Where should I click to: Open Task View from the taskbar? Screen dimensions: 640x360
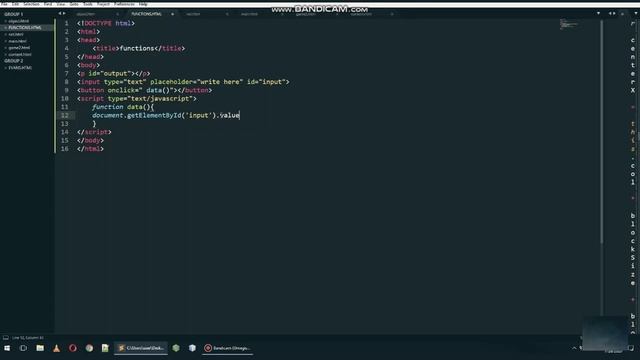coord(23,348)
